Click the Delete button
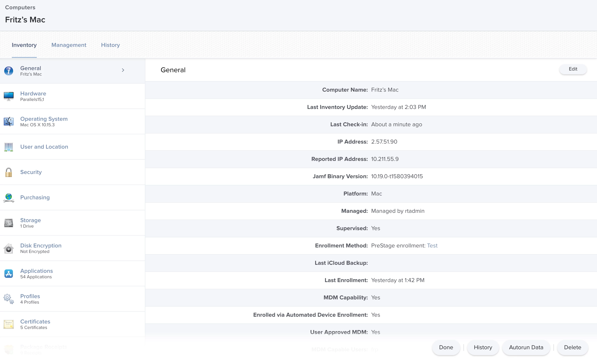 (x=572, y=347)
